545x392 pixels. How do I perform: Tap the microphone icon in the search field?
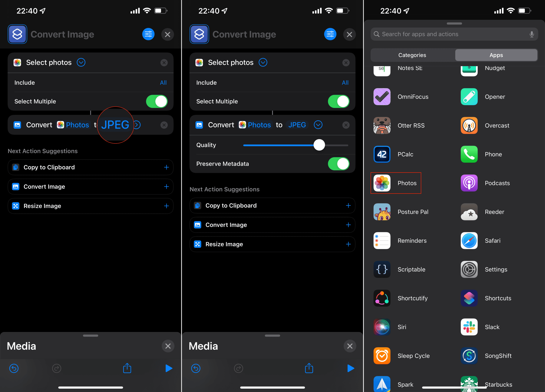(532, 34)
